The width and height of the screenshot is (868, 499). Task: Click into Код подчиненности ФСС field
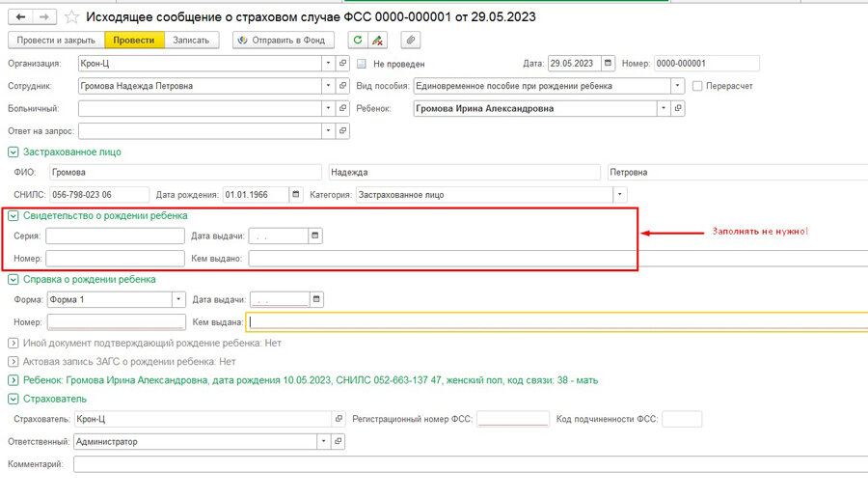(682, 419)
